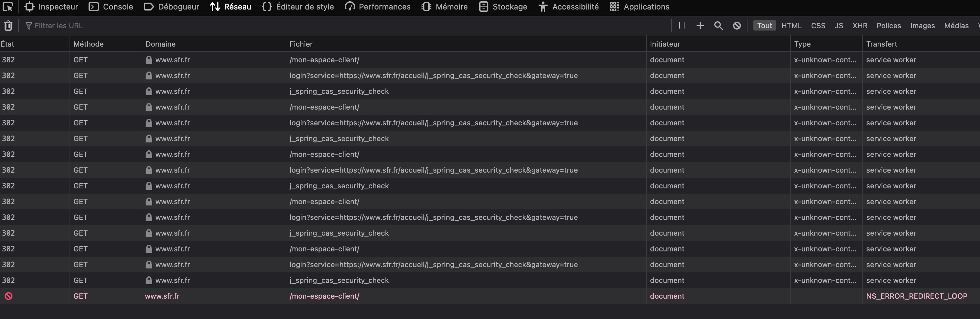This screenshot has width=980, height=319.
Task: Sort by the Fichier column header
Action: click(301, 44)
